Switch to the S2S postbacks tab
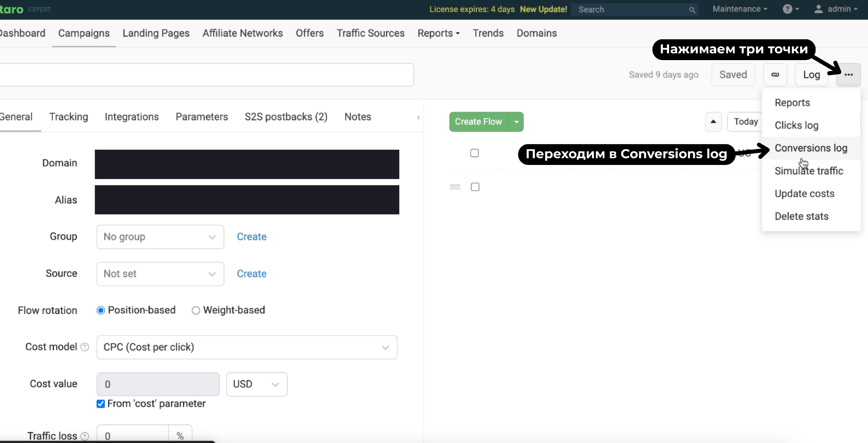The height and width of the screenshot is (443, 868). pos(286,117)
